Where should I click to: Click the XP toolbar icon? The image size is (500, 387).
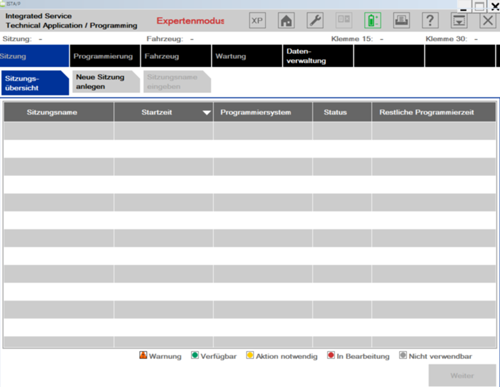(257, 21)
